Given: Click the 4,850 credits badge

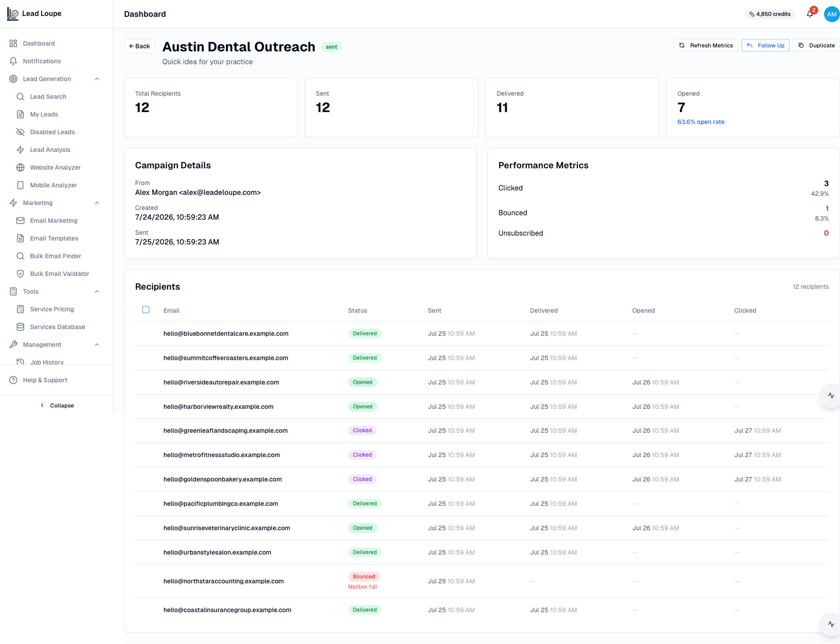Looking at the screenshot, I should pyautogui.click(x=770, y=14).
